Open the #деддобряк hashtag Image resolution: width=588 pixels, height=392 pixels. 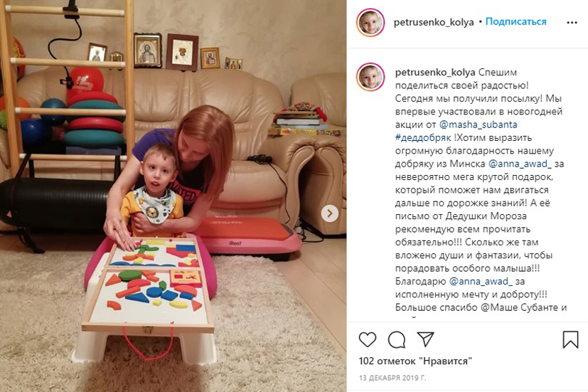pos(423,138)
